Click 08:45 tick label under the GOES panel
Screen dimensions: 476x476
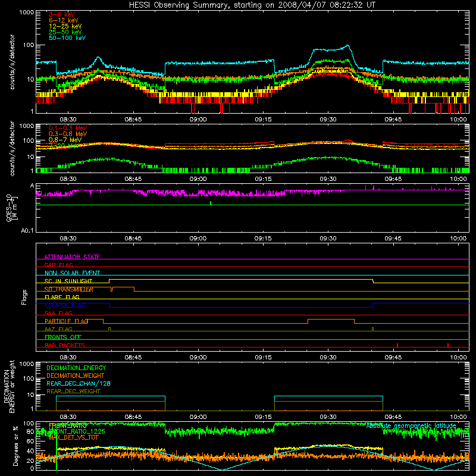tap(133, 239)
